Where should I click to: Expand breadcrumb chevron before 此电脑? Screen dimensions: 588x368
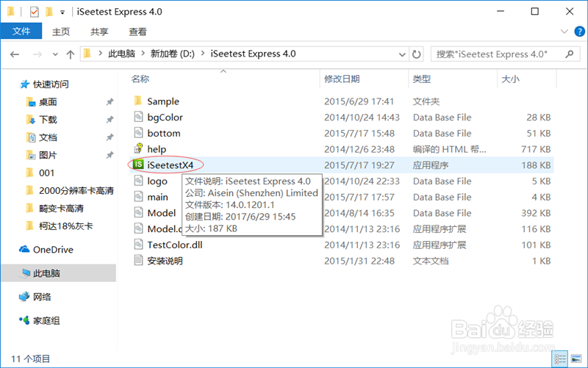(x=100, y=54)
